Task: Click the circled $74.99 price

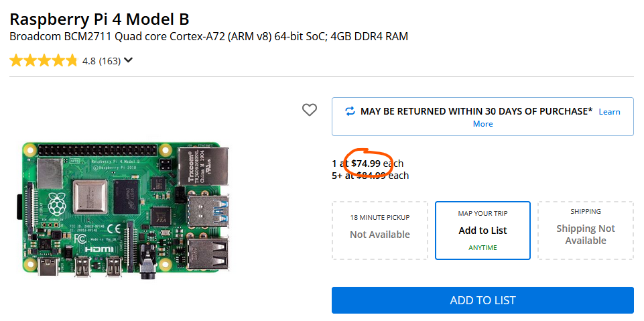Action: pos(366,163)
